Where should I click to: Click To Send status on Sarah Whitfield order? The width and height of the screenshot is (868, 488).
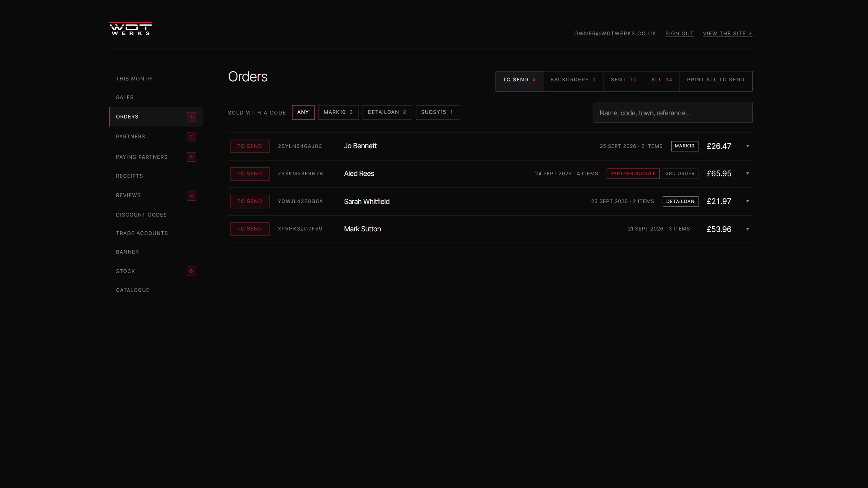pyautogui.click(x=250, y=201)
